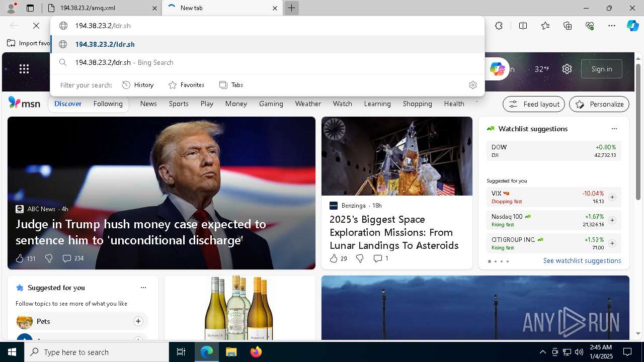Image resolution: width=644 pixels, height=362 pixels.
Task: Add Nasdaq 100 to watchlist
Action: point(612,220)
